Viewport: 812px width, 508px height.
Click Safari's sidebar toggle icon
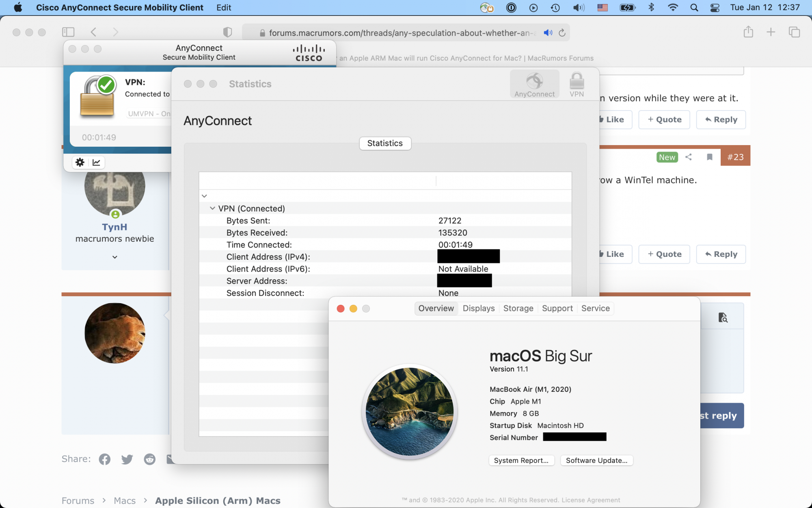pyautogui.click(x=68, y=32)
